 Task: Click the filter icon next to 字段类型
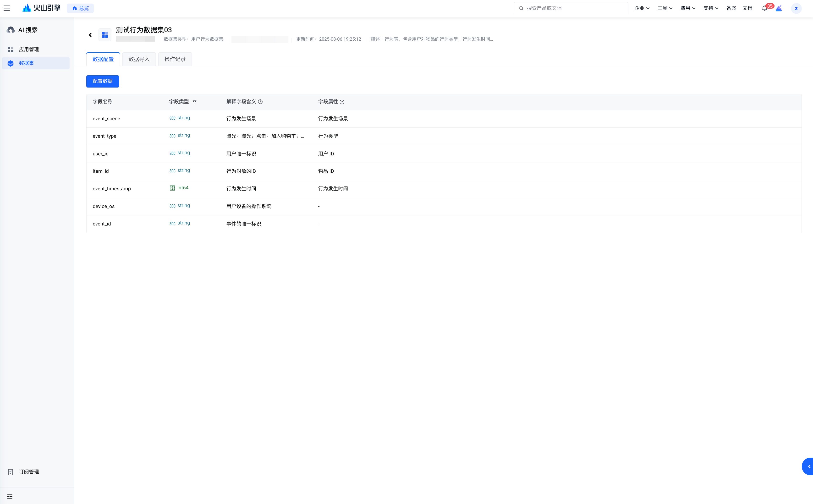click(195, 102)
